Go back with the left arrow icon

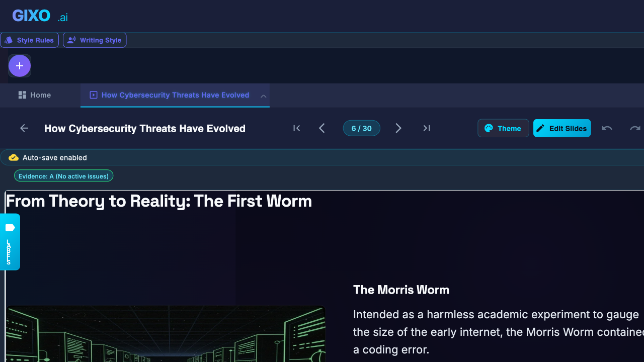(x=24, y=128)
